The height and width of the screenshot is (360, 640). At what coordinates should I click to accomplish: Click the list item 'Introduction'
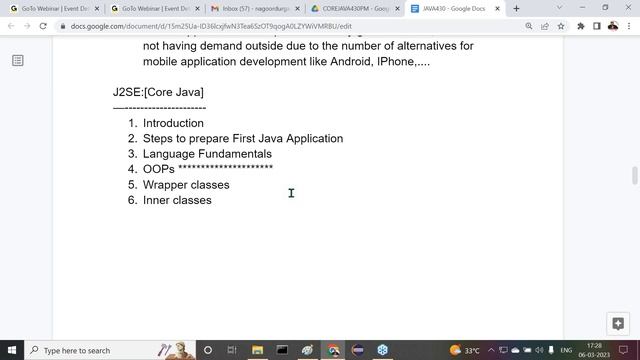coord(173,123)
